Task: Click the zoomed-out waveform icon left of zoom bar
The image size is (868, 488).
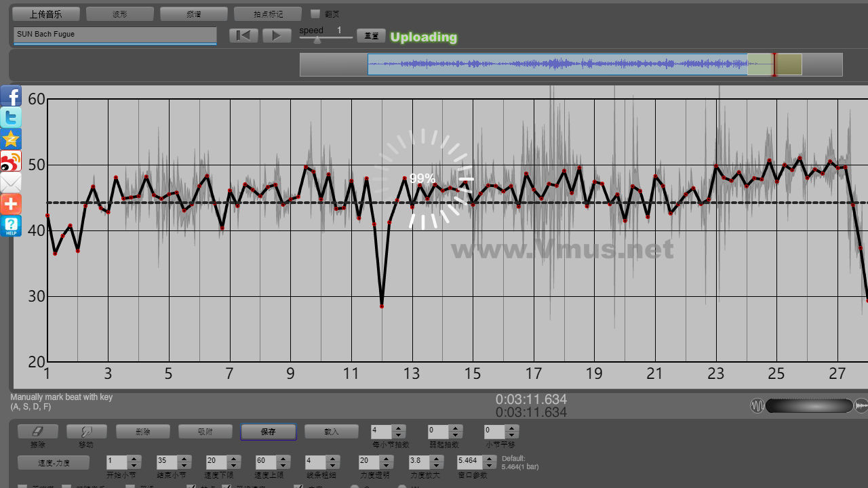Action: point(757,406)
